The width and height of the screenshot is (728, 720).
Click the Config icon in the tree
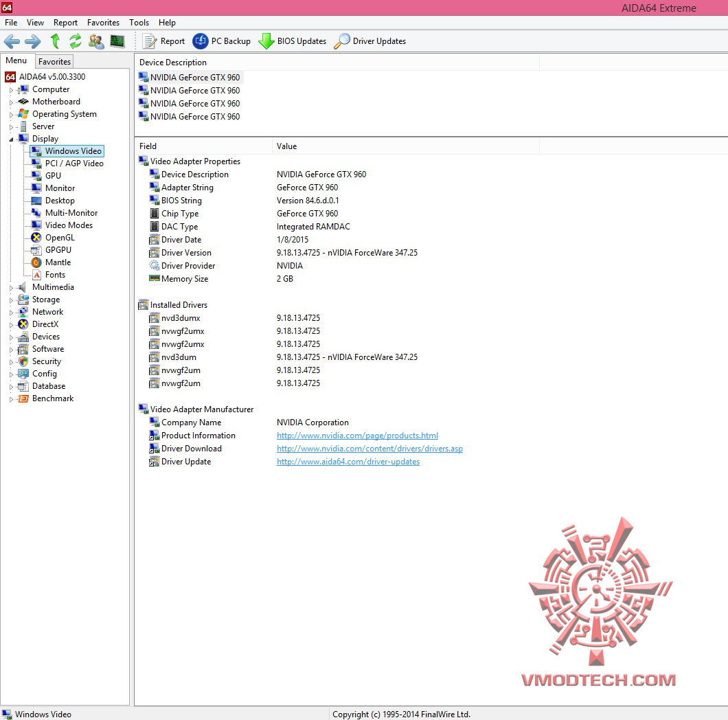[23, 374]
